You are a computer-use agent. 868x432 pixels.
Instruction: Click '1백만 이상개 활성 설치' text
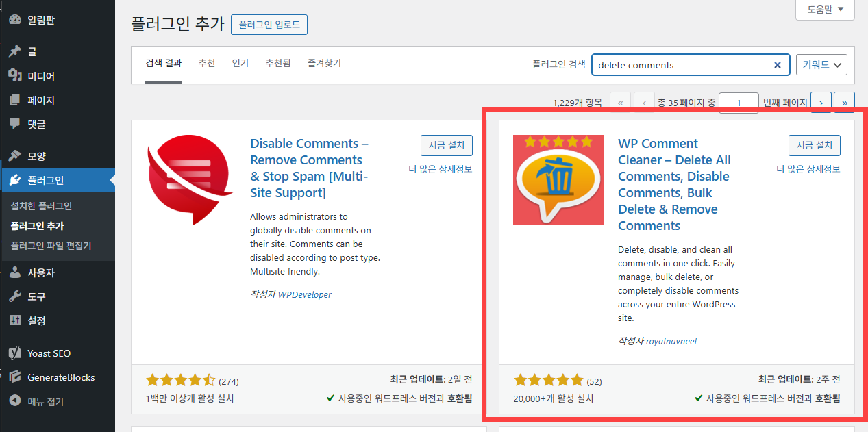pos(190,398)
